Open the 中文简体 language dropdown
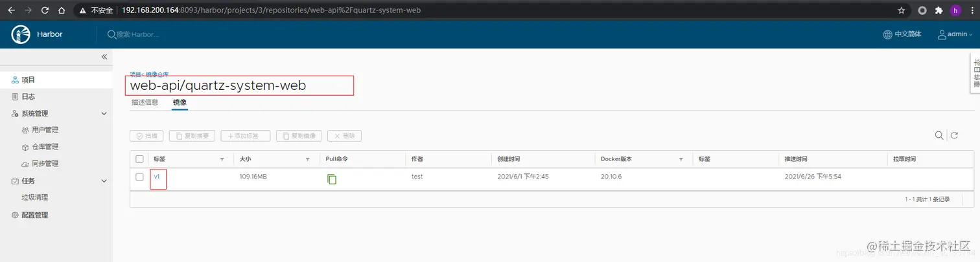 [x=902, y=34]
